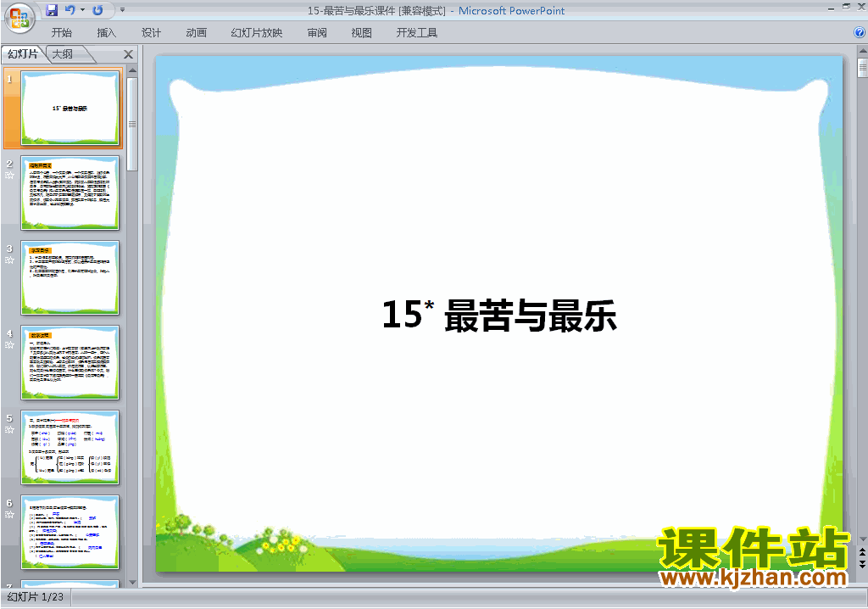
Task: Undo the last action
Action: point(70,10)
